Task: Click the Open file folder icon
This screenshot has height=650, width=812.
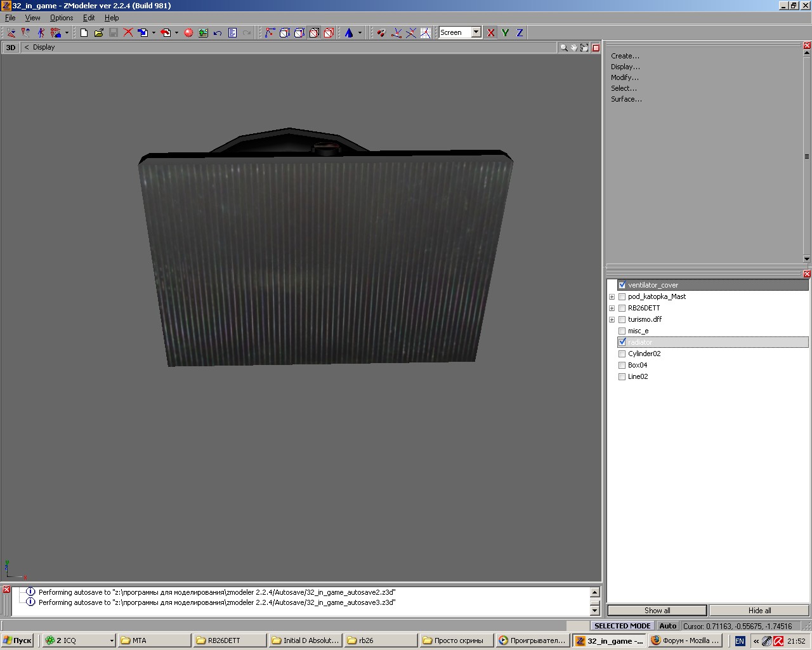Action: (x=98, y=32)
